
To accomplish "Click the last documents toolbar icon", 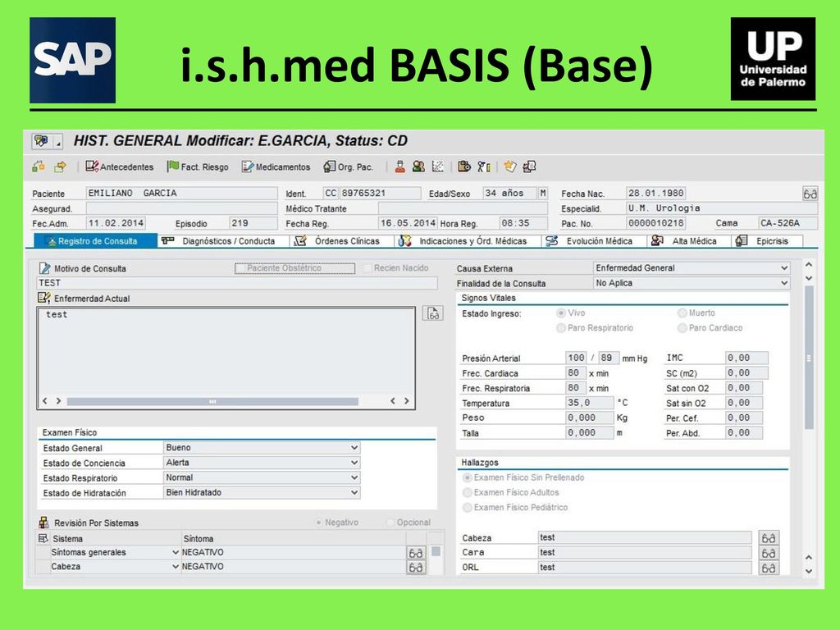I will point(529,167).
